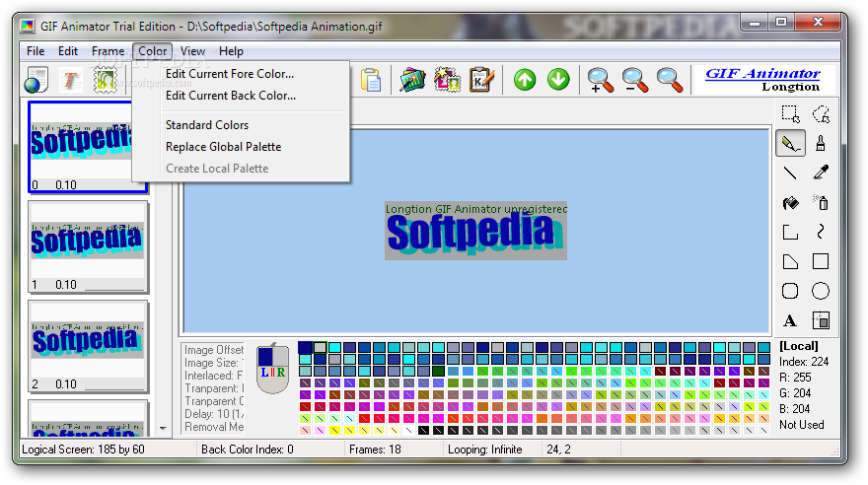Click the picture frames image effects icon
Viewport: 868px width, 485px height.
[412, 80]
